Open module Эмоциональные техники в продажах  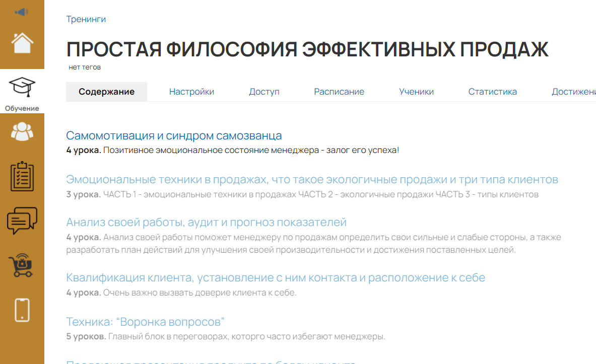click(x=312, y=179)
